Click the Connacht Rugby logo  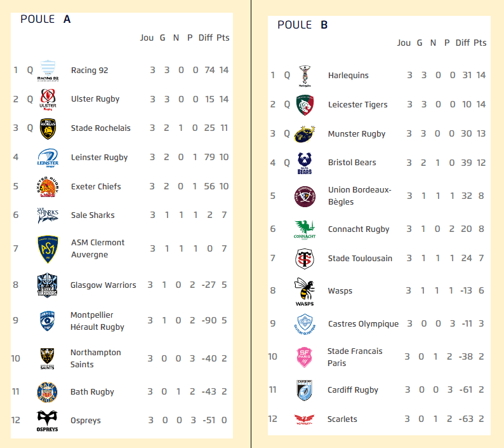tap(305, 229)
